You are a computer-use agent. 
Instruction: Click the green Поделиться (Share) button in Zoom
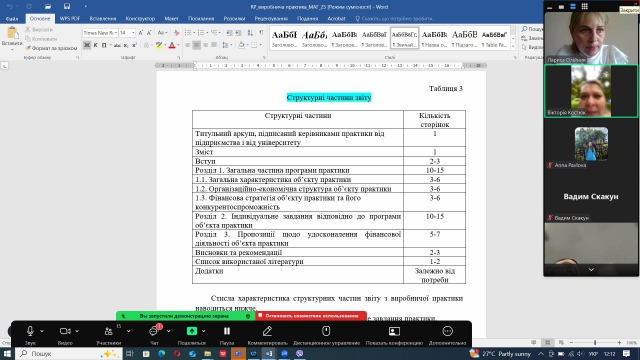[x=192, y=334]
